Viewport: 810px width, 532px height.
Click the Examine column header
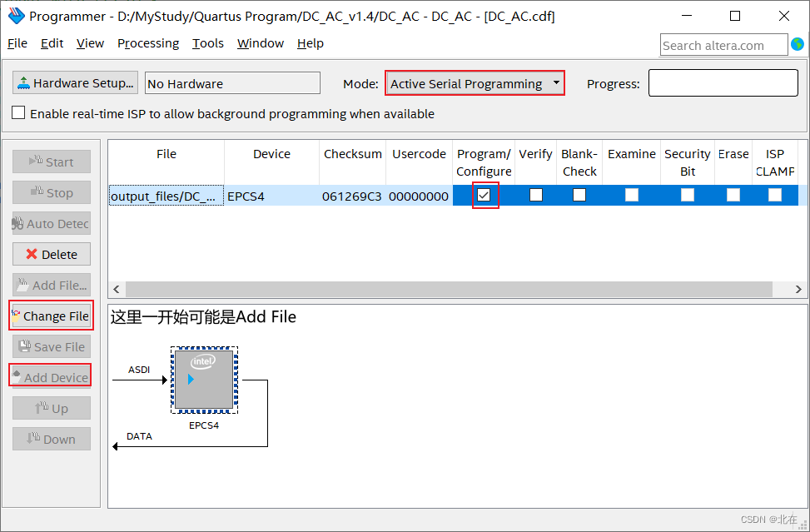(x=632, y=162)
